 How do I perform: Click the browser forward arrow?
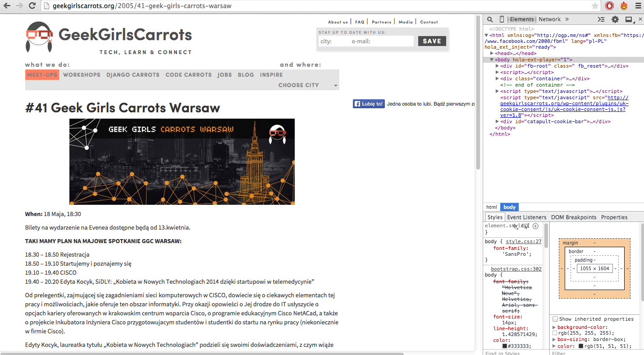click(19, 6)
